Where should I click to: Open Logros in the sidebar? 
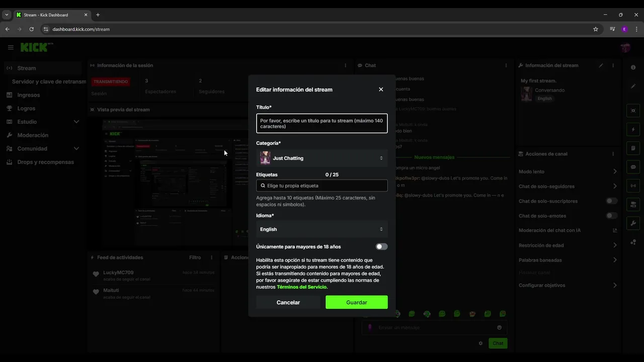pyautogui.click(x=43, y=108)
